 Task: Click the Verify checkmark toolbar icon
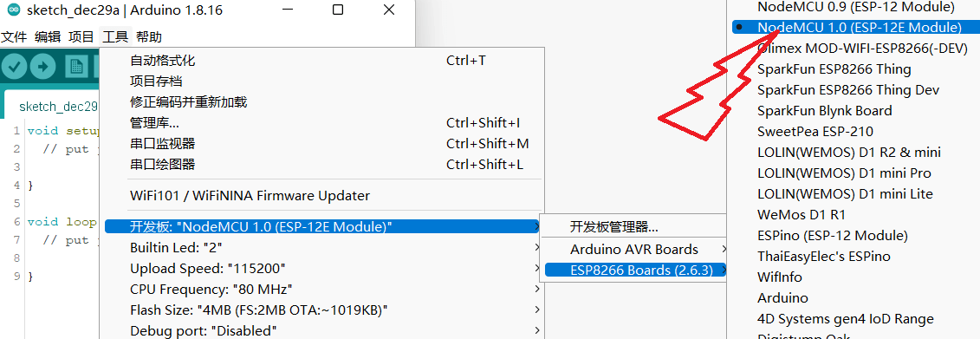[15, 66]
